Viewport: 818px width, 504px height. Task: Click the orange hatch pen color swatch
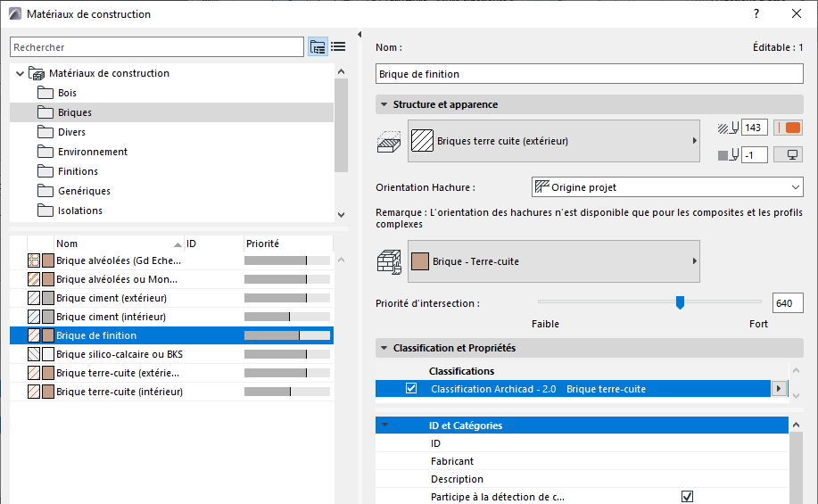tap(788, 128)
